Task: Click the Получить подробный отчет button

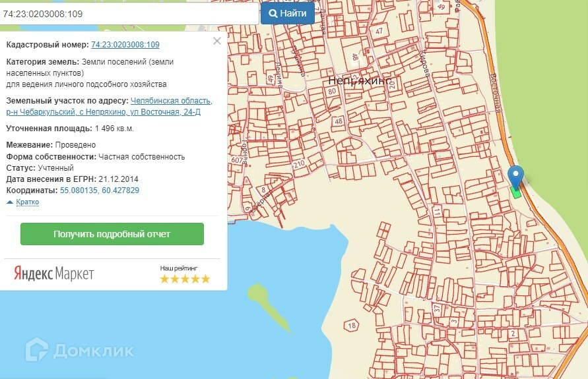Action: pos(112,234)
